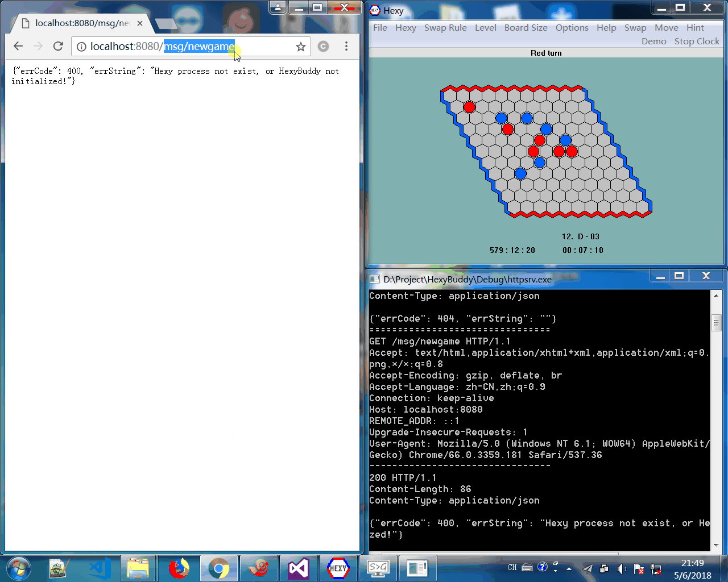Image resolution: width=728 pixels, height=582 pixels.
Task: Click Move in Hexy menu bar
Action: click(667, 27)
